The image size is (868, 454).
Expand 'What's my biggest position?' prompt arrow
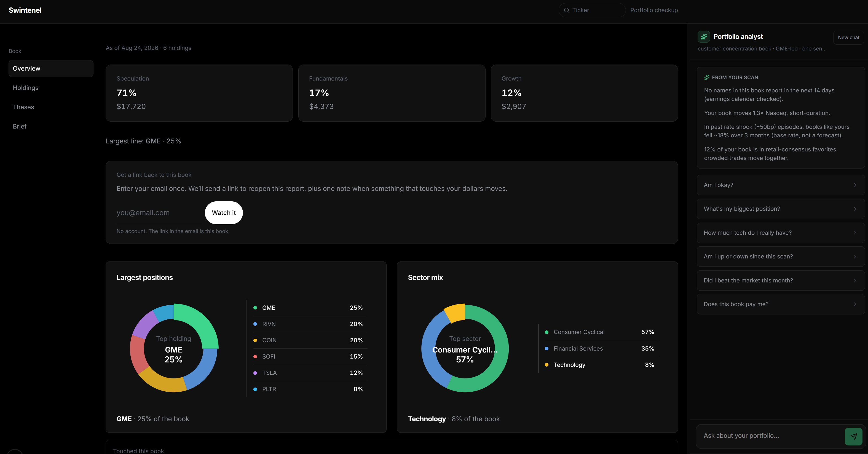point(855,209)
